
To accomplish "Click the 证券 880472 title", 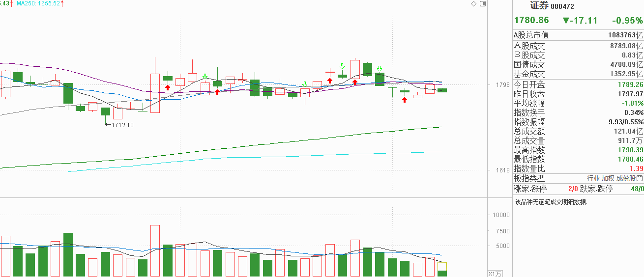I will (x=552, y=6).
